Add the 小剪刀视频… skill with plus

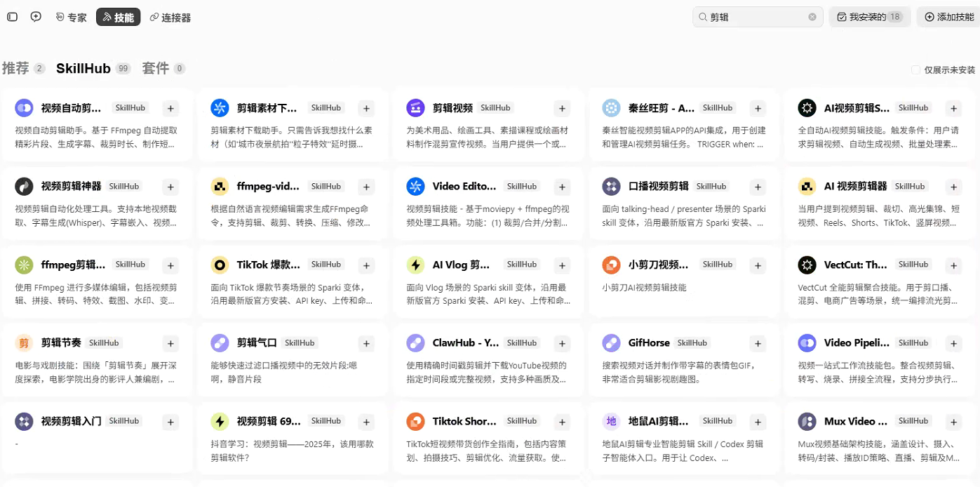[758, 265]
